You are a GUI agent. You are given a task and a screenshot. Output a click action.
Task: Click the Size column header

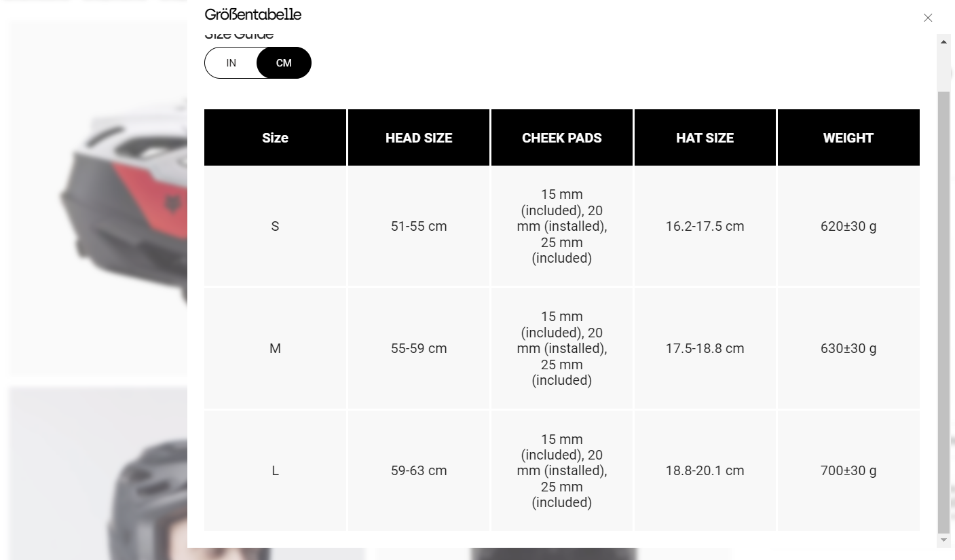275,138
